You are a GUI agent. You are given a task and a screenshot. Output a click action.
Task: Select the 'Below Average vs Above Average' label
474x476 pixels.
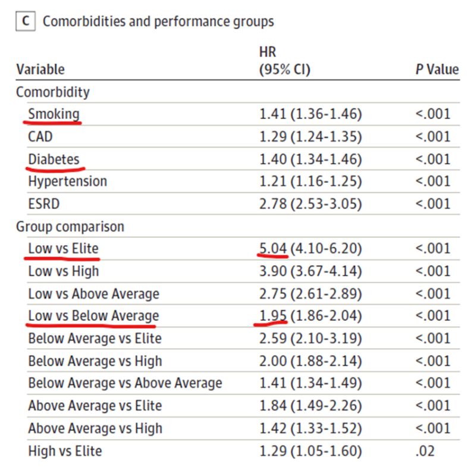(x=125, y=383)
